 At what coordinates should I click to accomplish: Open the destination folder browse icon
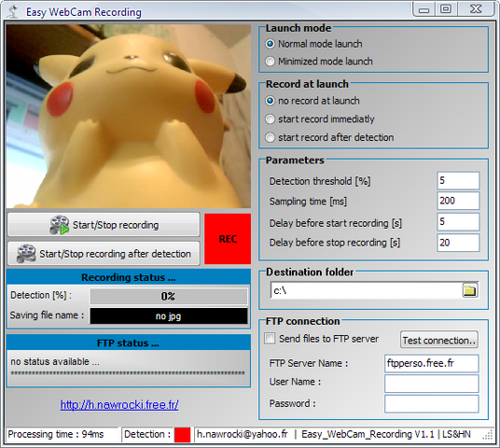coord(470,290)
